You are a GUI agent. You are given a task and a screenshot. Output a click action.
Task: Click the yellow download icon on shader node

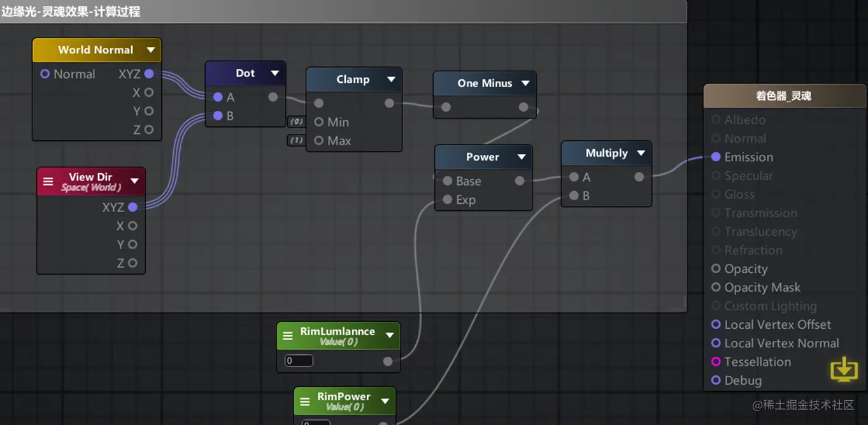pyautogui.click(x=844, y=369)
